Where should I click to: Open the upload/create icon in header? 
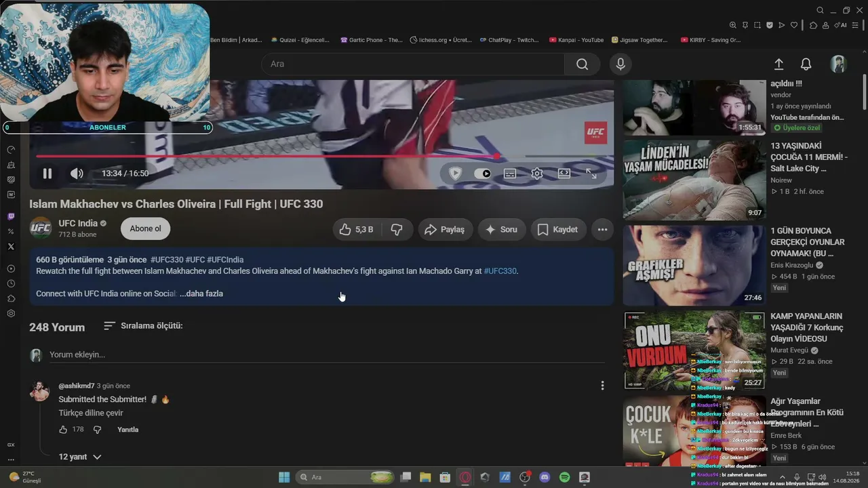[778, 64]
